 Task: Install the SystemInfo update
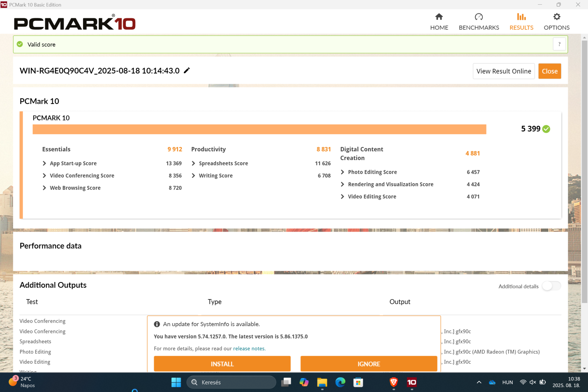click(222, 364)
